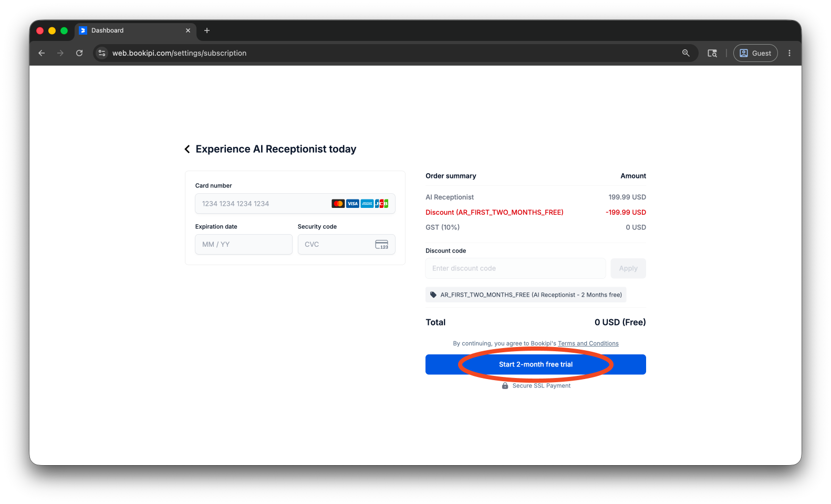Screen dimensions: 831x504
Task: Click the 199.99 USD amount
Action: [627, 197]
